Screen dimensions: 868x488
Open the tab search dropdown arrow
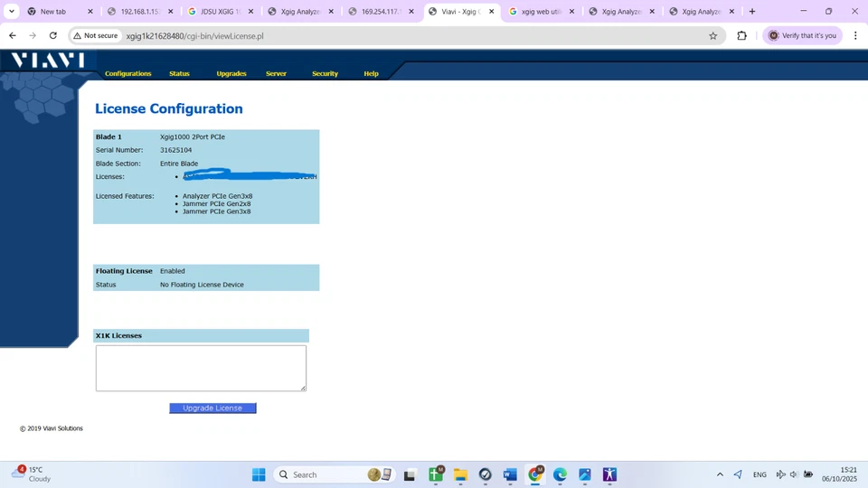click(x=12, y=11)
